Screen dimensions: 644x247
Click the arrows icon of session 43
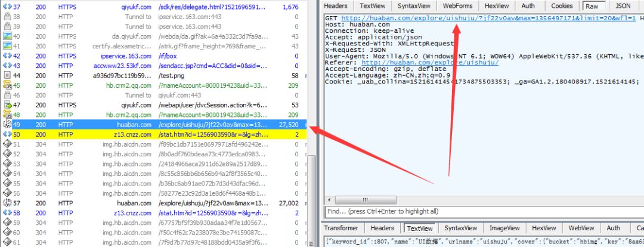[x=7, y=66]
